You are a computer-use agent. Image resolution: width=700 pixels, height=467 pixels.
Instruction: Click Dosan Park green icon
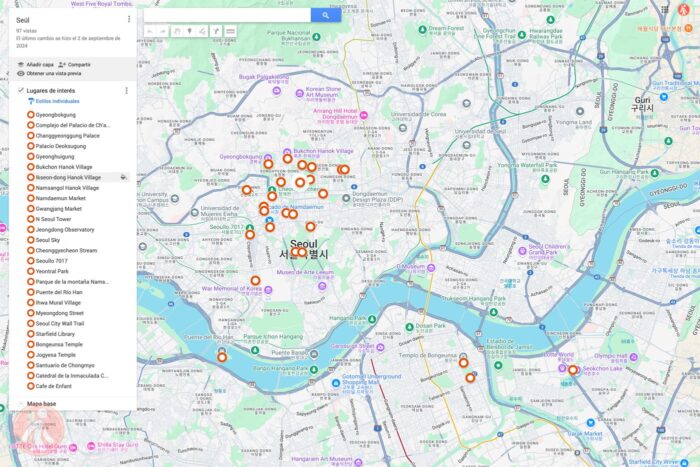tap(409, 327)
